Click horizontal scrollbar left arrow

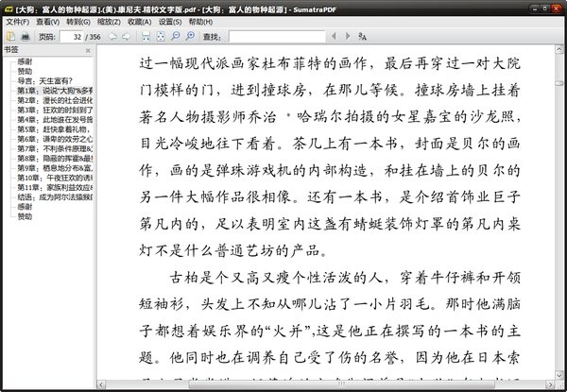(x=101, y=384)
